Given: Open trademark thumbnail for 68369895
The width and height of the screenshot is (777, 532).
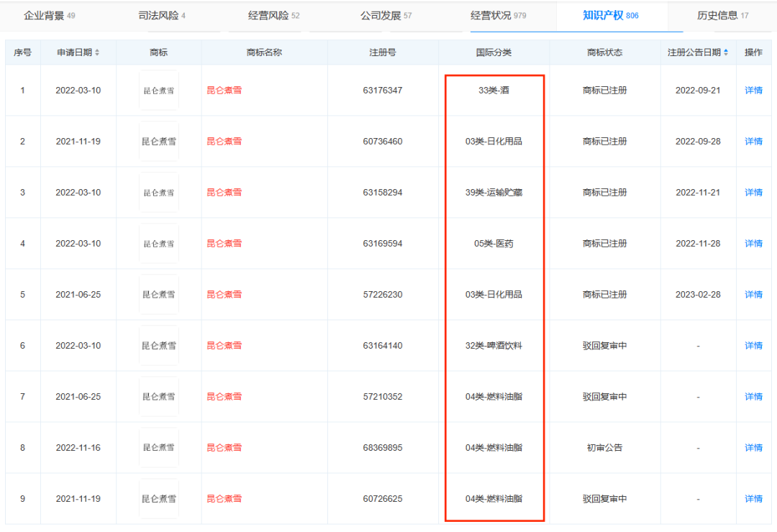Looking at the screenshot, I should [159, 448].
